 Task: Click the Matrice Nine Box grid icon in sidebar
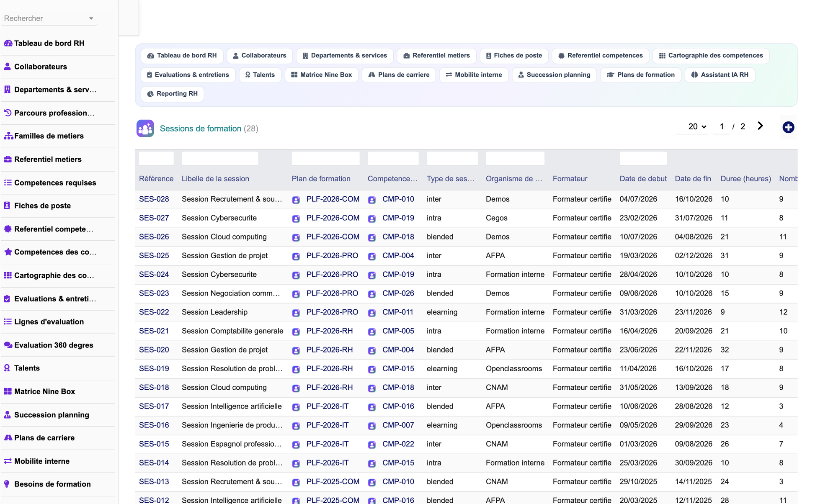pos(8,391)
